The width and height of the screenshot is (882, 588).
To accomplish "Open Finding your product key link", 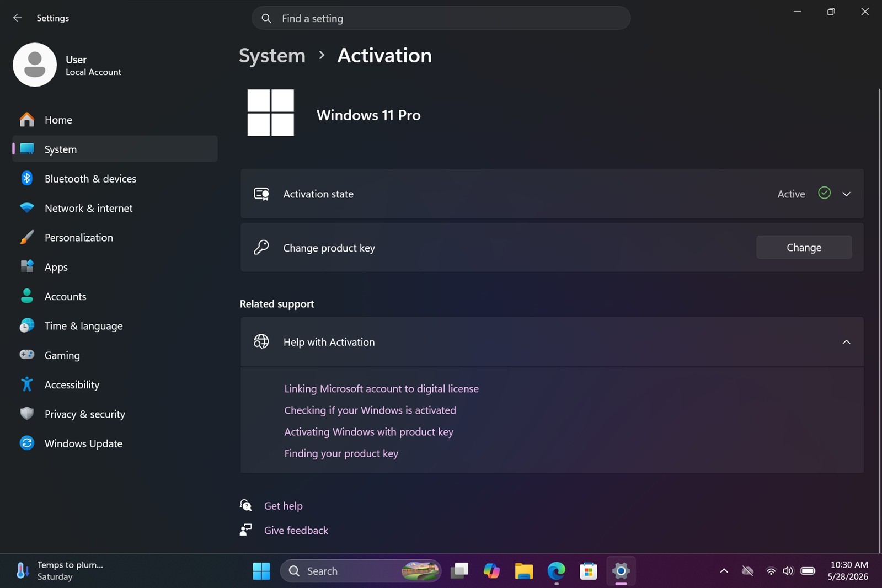I will pos(341,453).
